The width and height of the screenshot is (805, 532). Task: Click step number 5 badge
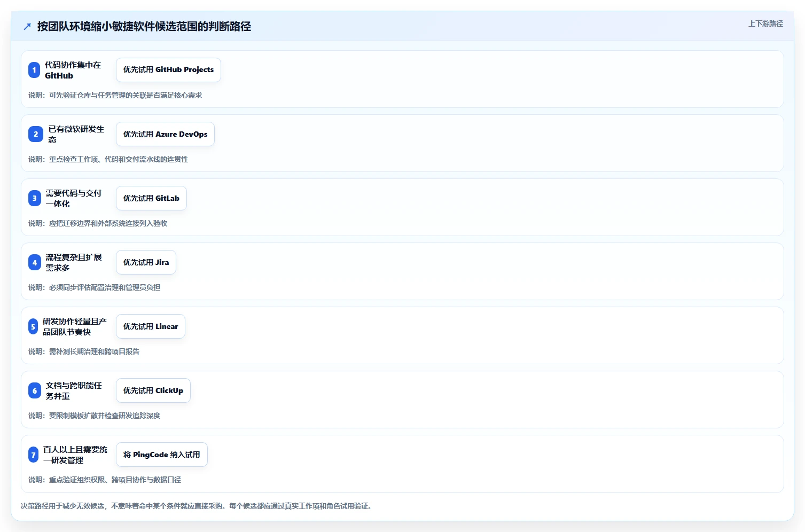click(x=33, y=326)
